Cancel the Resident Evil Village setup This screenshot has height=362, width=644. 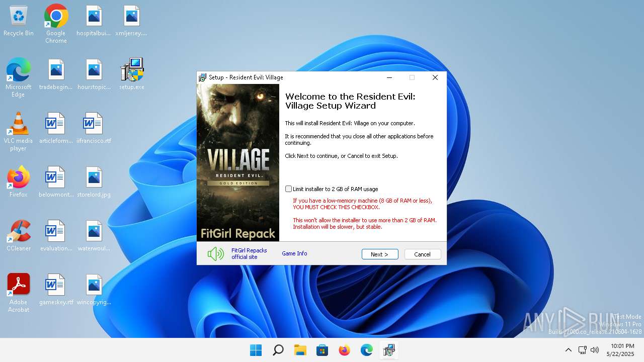423,254
